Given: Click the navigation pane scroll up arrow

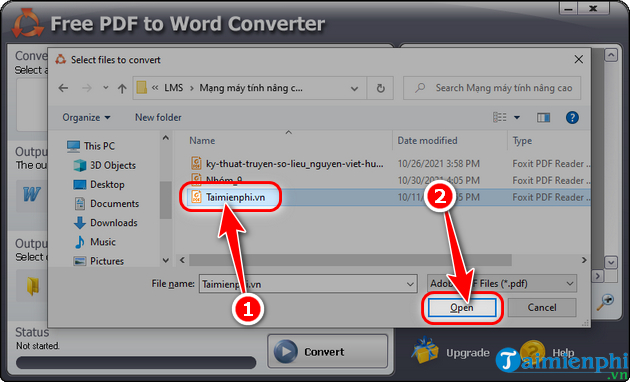Looking at the screenshot, I should tap(166, 138).
